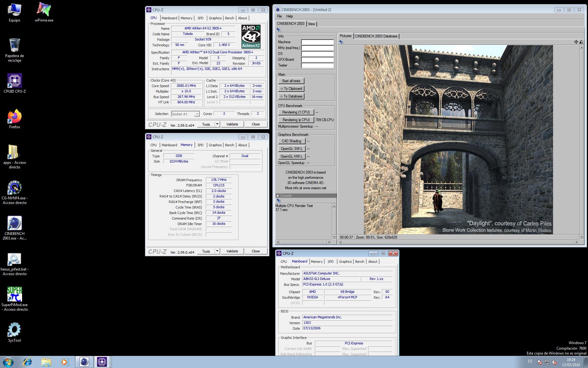The width and height of the screenshot is (588, 368).
Task: Click the picture view horizontal scrollbar
Action: coord(458,242)
